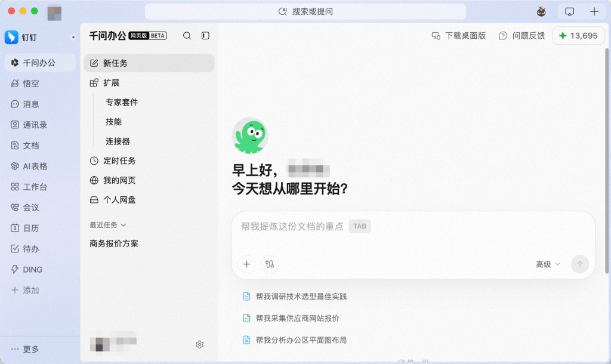Collapse the 最近任务 section

(108, 225)
